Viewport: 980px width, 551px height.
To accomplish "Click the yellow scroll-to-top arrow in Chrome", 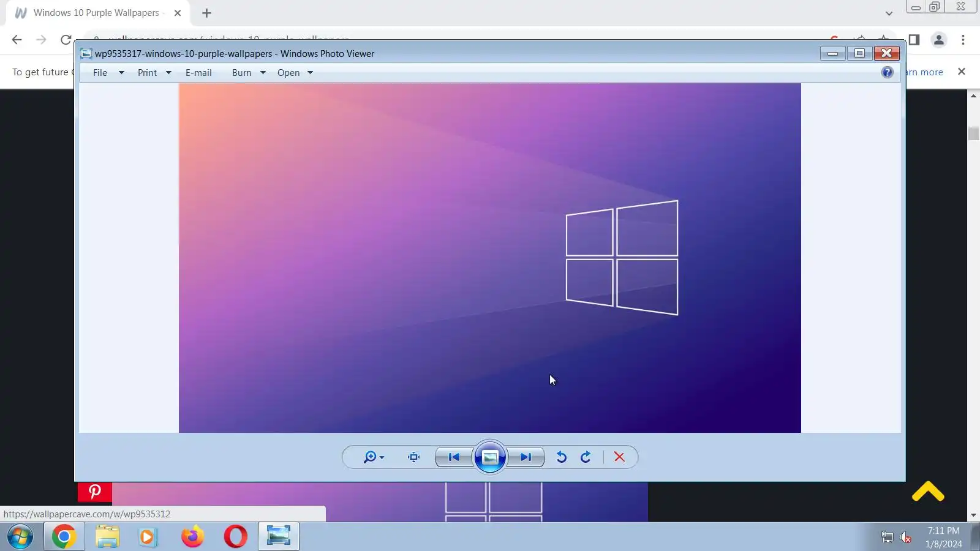I will click(928, 492).
